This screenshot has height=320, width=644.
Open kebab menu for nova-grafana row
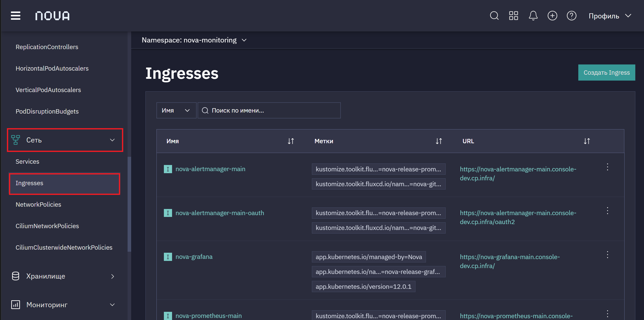tap(607, 255)
